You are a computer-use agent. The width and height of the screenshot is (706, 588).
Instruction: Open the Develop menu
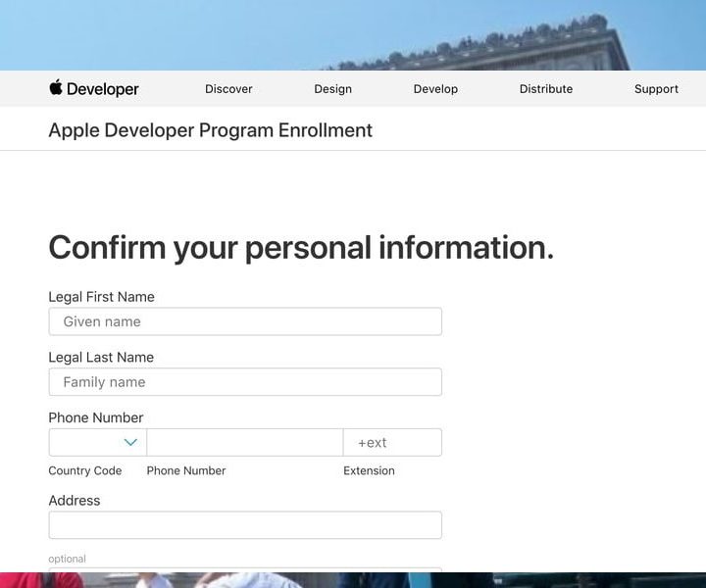coord(435,89)
